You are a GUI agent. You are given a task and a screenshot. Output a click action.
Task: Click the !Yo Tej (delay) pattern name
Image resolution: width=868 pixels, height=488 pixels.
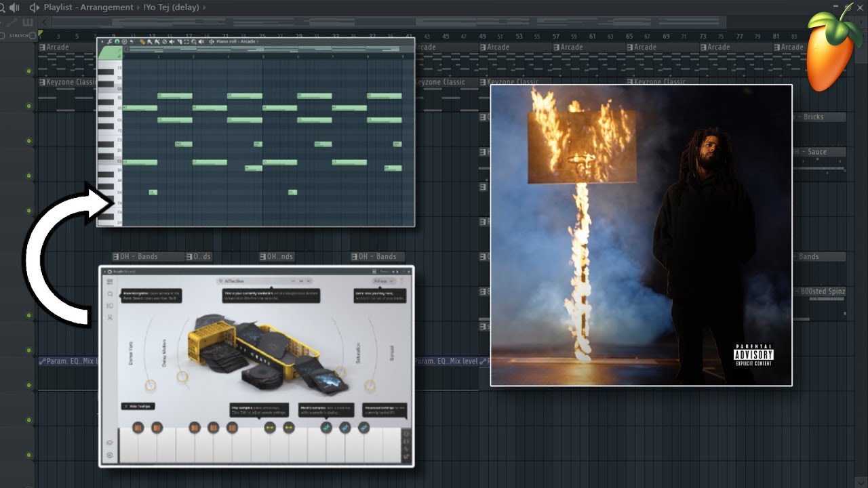point(172,7)
